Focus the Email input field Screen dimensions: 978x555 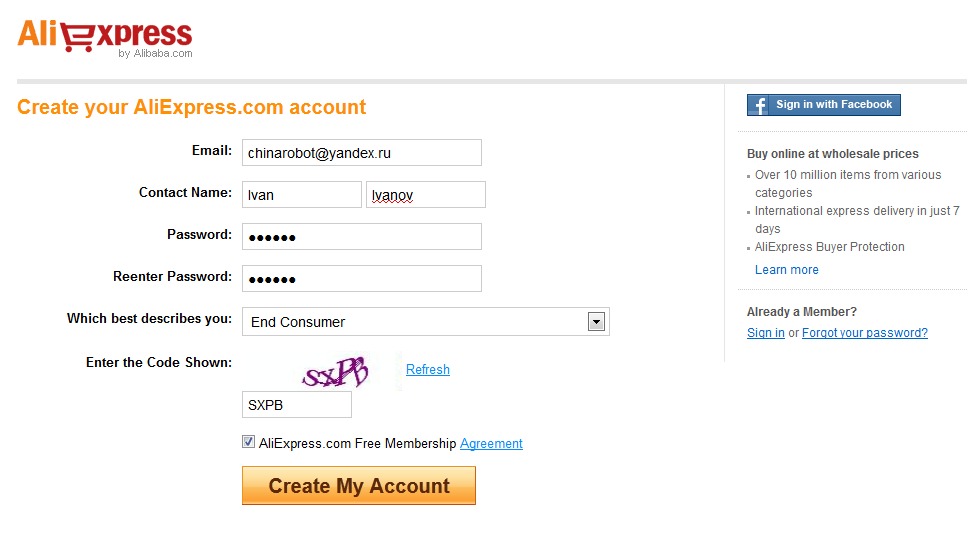tap(362, 152)
